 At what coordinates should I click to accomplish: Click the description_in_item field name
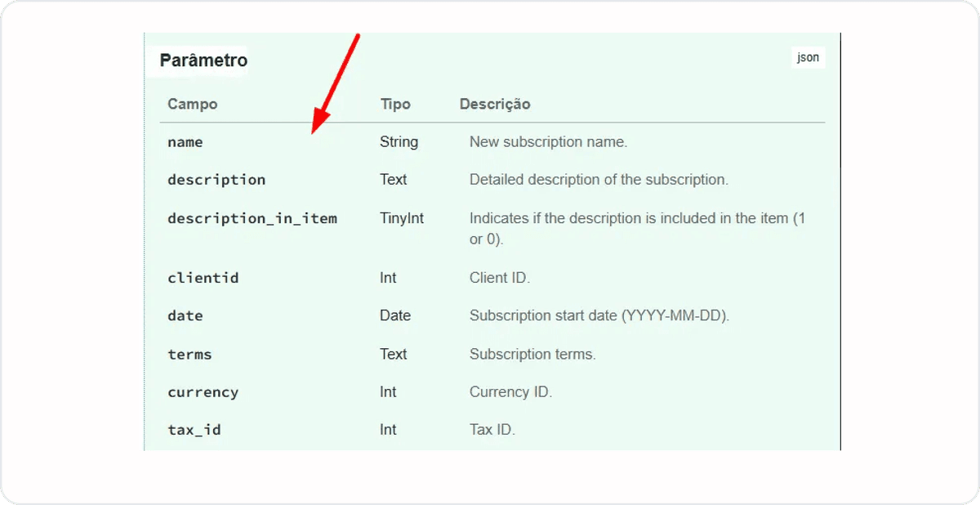click(x=252, y=219)
